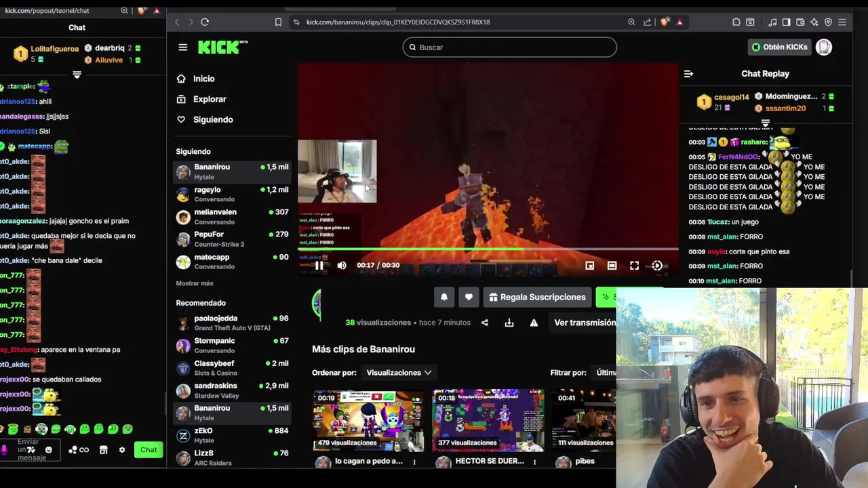
Task: Open the LizzB recommended channel
Action: 233,457
